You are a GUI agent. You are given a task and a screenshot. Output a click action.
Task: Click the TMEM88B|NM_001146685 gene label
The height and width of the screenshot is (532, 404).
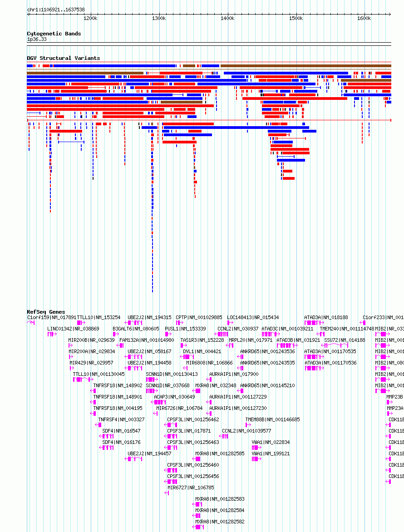coord(273,420)
